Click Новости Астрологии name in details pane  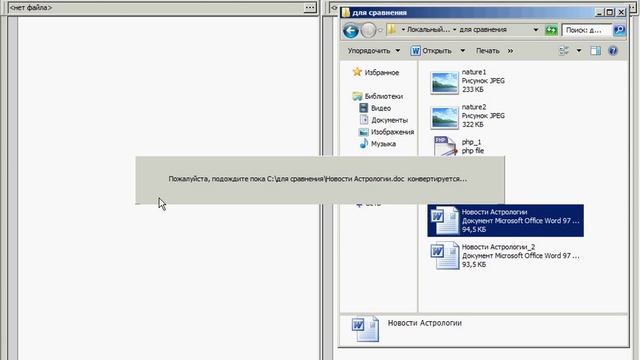[x=424, y=323]
